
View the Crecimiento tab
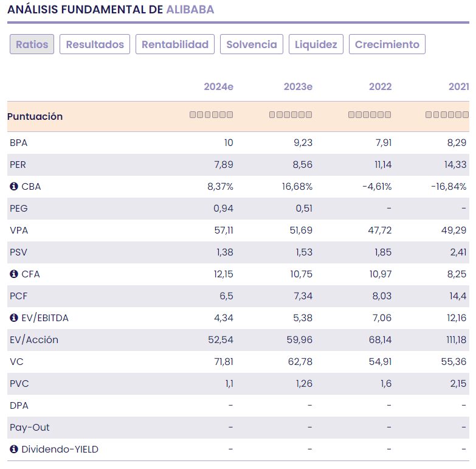click(387, 44)
